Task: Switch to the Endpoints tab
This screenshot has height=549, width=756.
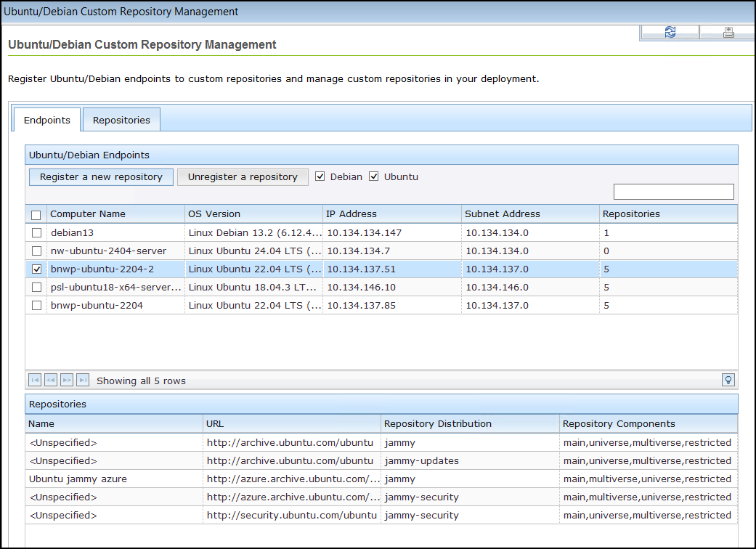Action: [46, 120]
